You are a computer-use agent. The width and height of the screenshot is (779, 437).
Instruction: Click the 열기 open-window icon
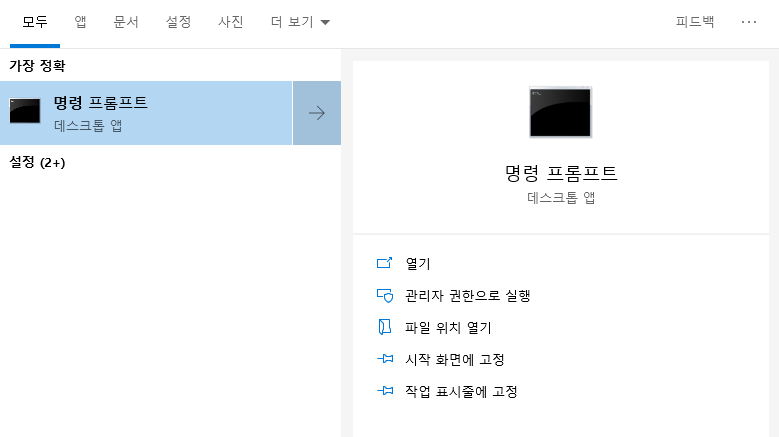click(x=385, y=263)
